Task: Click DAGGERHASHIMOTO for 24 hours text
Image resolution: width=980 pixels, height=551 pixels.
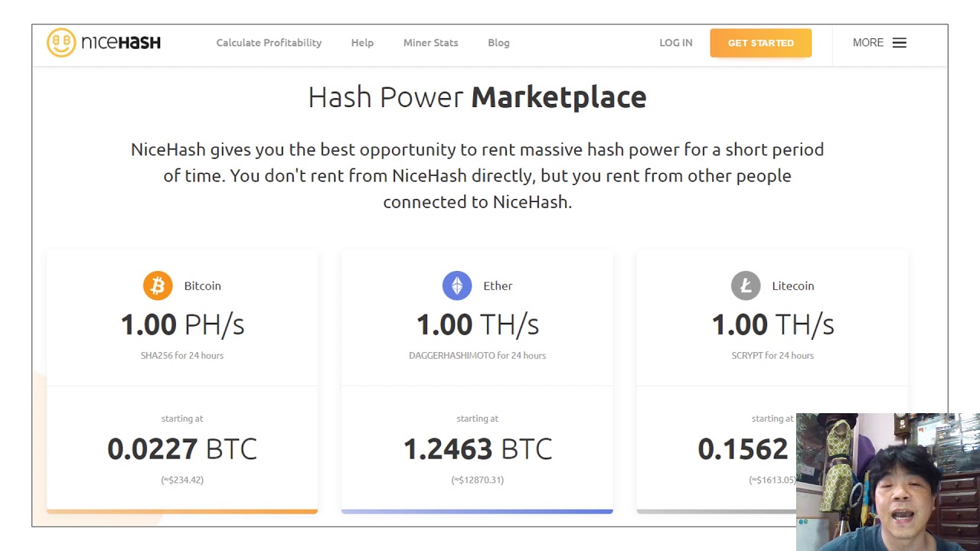Action: coord(478,355)
